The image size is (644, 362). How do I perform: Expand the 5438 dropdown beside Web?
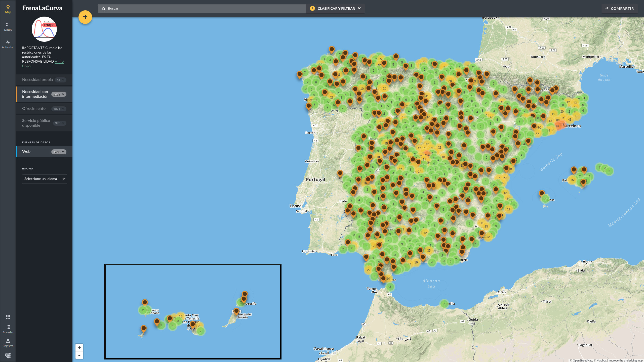[59, 152]
